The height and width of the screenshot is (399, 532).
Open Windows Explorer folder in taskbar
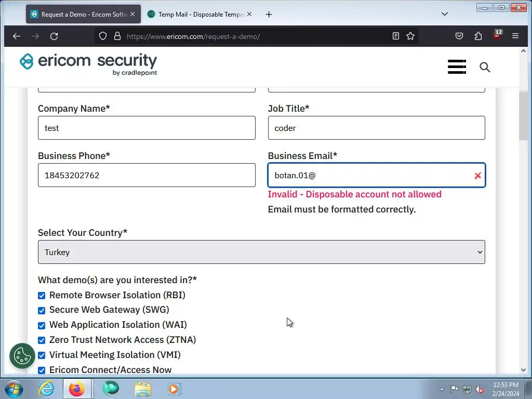(x=143, y=389)
